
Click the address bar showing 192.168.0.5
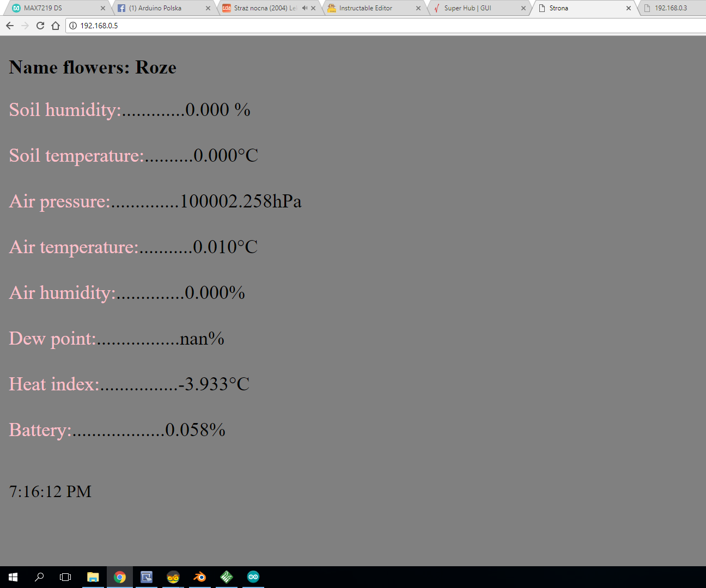(x=386, y=26)
